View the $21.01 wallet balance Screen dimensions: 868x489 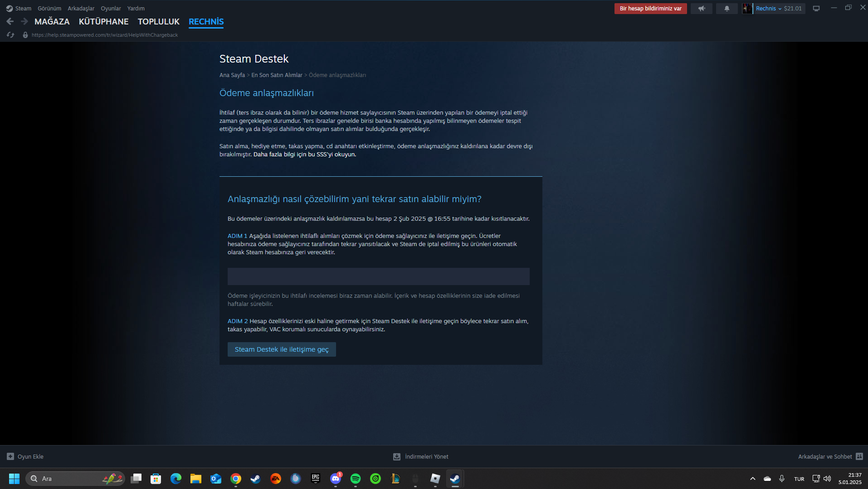click(793, 9)
